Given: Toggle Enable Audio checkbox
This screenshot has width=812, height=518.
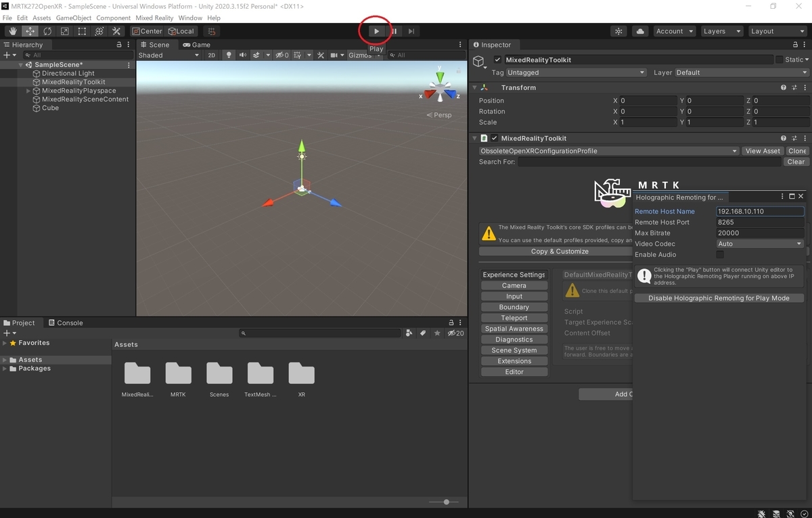Looking at the screenshot, I should click(x=720, y=254).
